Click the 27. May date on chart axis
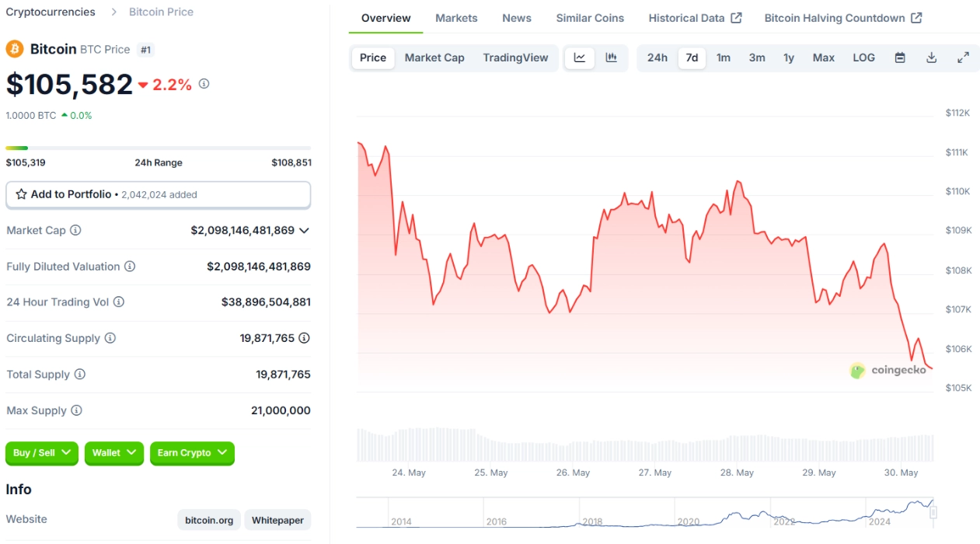Viewport: 980px width, 544px height. click(655, 473)
